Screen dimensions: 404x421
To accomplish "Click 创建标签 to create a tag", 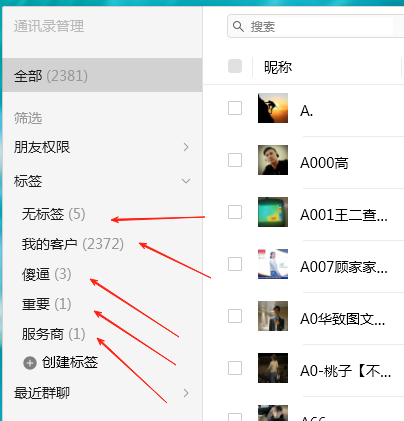I will click(x=70, y=362).
